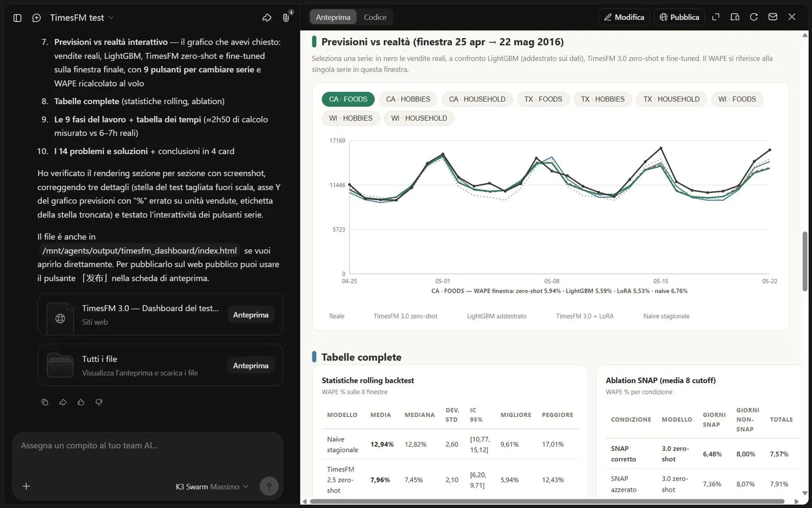Click the plus icon in the message composer
Screen dimensions: 812x508
click(x=26, y=486)
